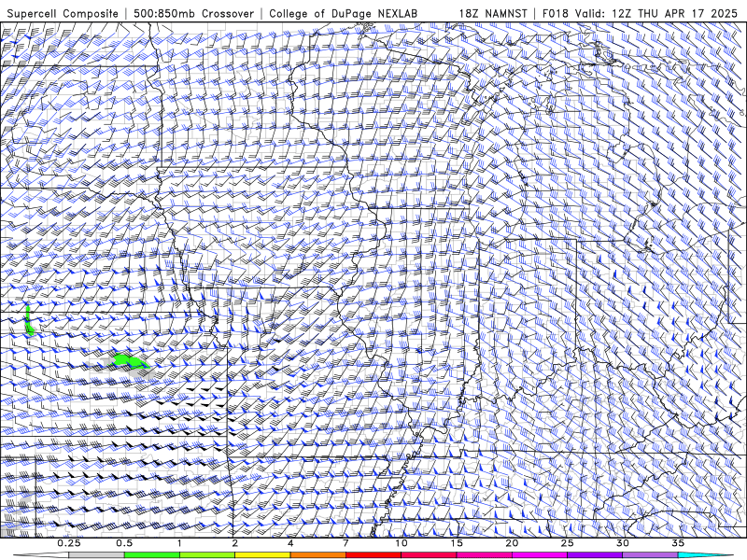The image size is (747, 560).
Task: Click the Supercell Composite title text
Action: point(63,14)
